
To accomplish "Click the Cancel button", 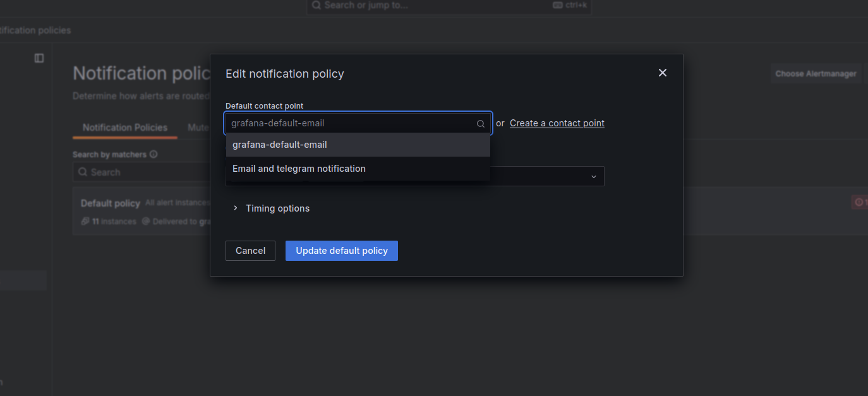I will click(x=250, y=251).
